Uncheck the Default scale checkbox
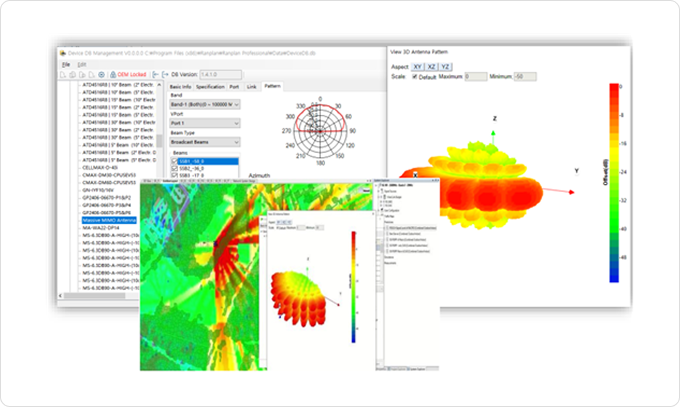680x407 pixels. [415, 77]
